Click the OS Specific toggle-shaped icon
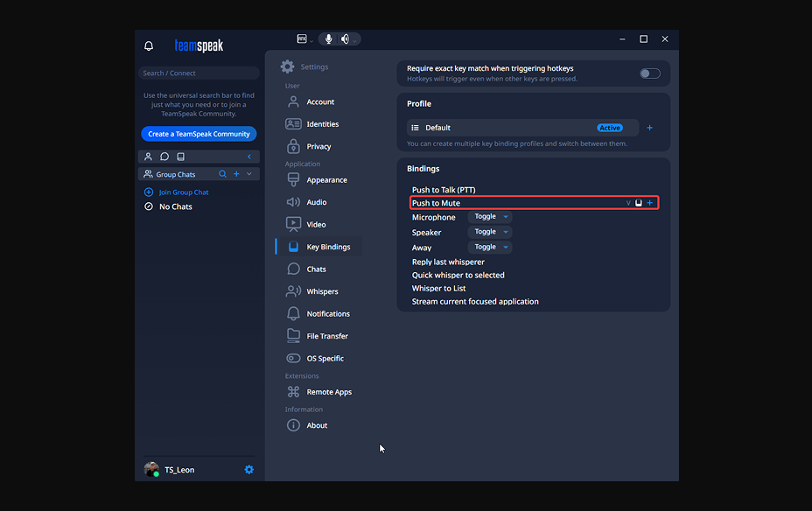 click(x=293, y=358)
